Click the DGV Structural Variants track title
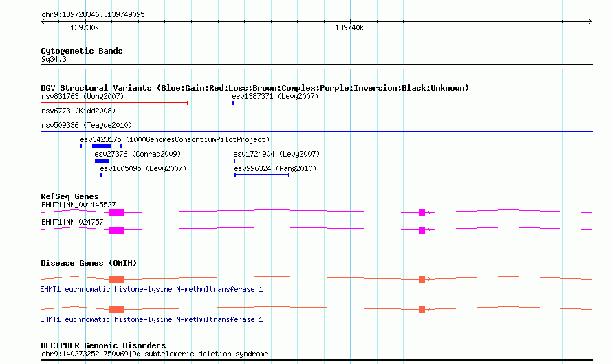Screen dimensions: 612x364 point(255,88)
